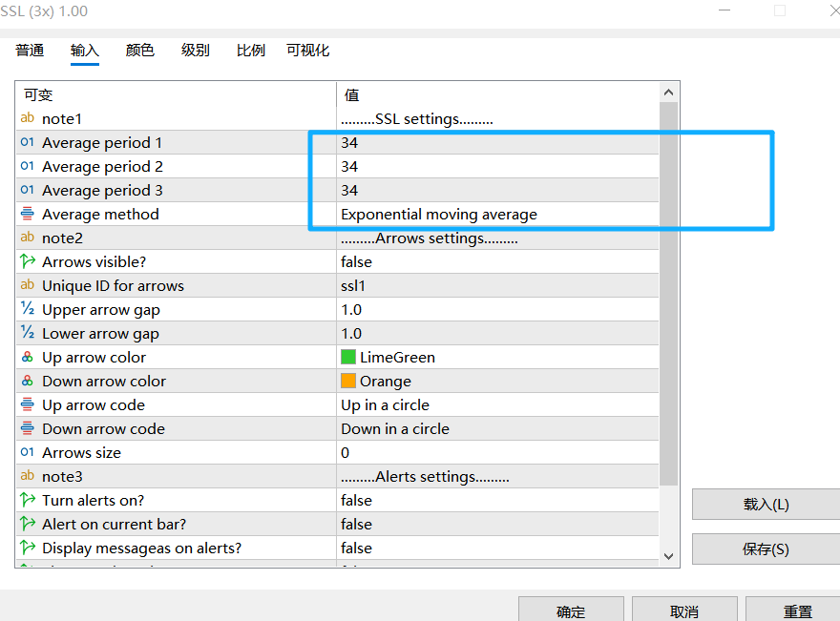The image size is (840, 621).
Task: Select the Down arrow color row label
Action: (104, 382)
